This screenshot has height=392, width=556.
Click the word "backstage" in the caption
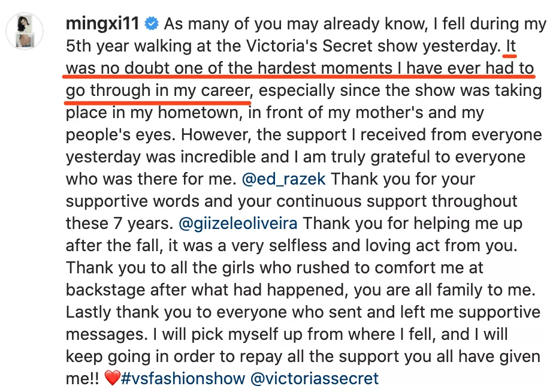(105, 290)
